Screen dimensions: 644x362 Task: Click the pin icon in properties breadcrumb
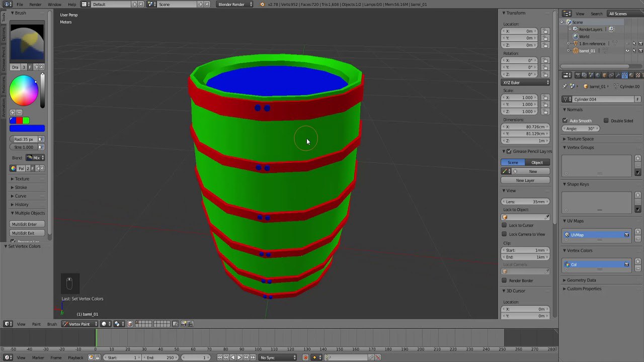[565, 86]
